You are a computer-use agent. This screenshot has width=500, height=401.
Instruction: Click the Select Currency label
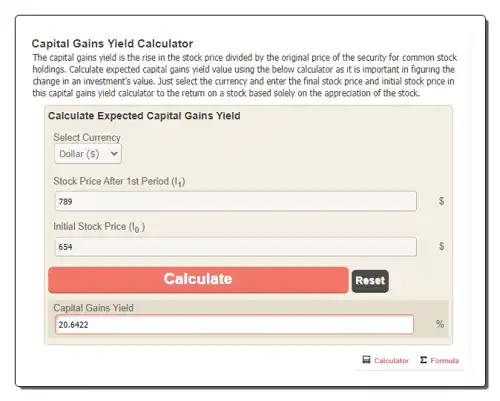pyautogui.click(x=87, y=137)
